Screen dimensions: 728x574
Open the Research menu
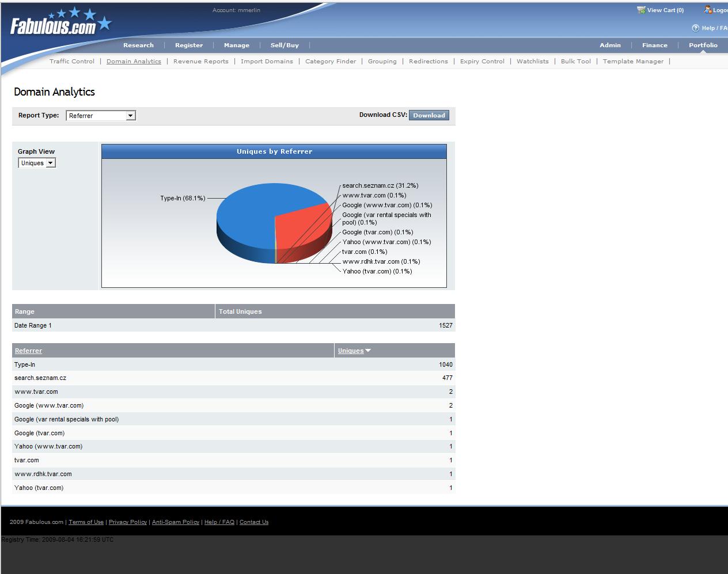point(138,45)
